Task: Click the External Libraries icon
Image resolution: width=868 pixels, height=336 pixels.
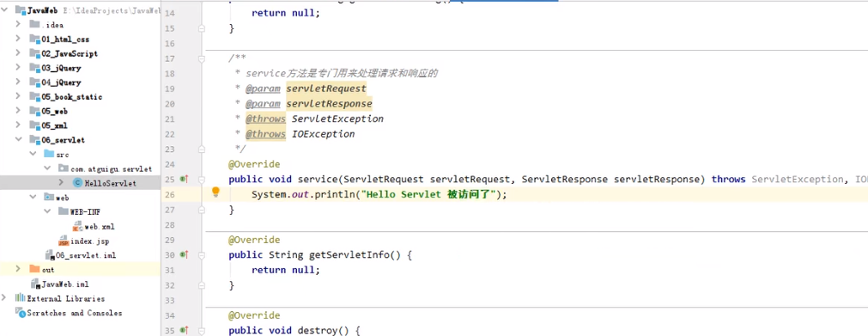Action: [x=20, y=298]
